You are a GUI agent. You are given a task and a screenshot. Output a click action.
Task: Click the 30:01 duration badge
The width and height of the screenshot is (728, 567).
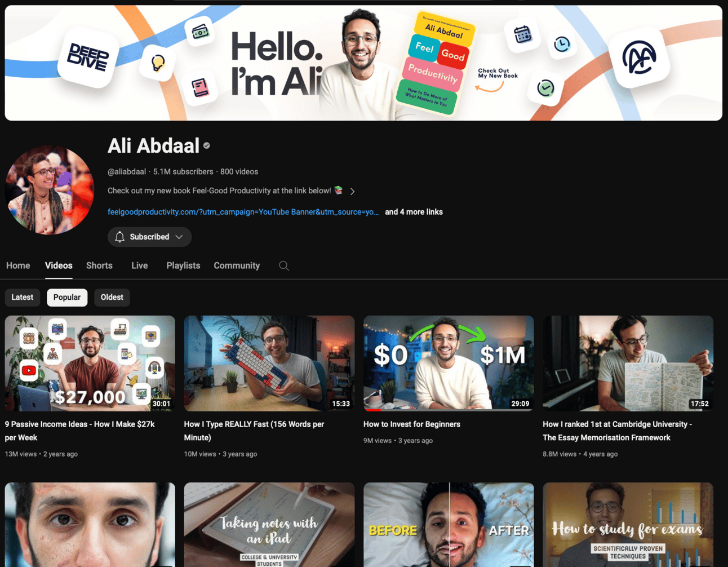(161, 404)
